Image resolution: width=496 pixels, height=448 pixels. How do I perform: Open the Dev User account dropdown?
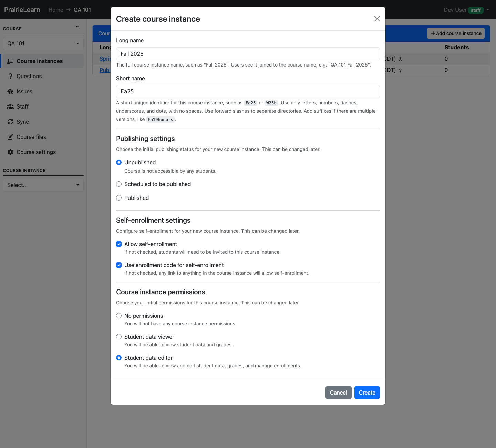[466, 10]
